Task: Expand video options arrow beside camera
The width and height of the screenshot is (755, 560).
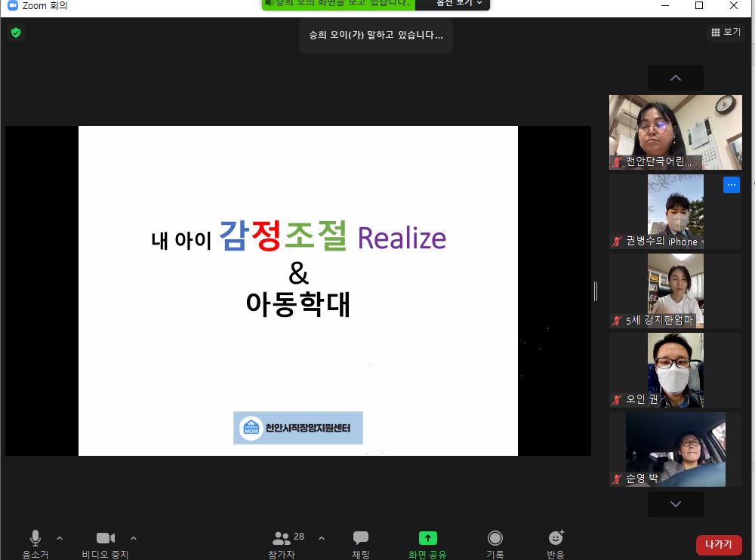Action: [134, 538]
